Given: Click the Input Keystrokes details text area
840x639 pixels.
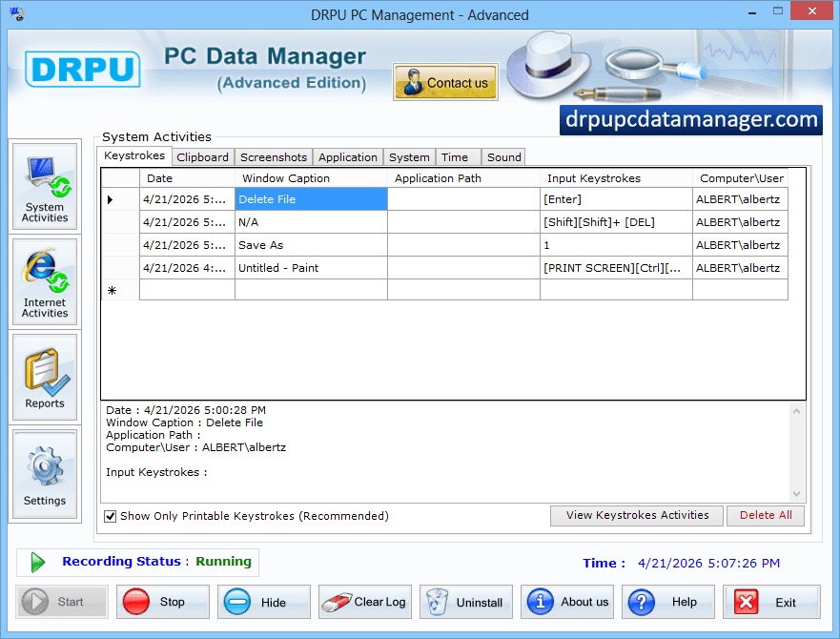Looking at the screenshot, I should click(x=445, y=452).
